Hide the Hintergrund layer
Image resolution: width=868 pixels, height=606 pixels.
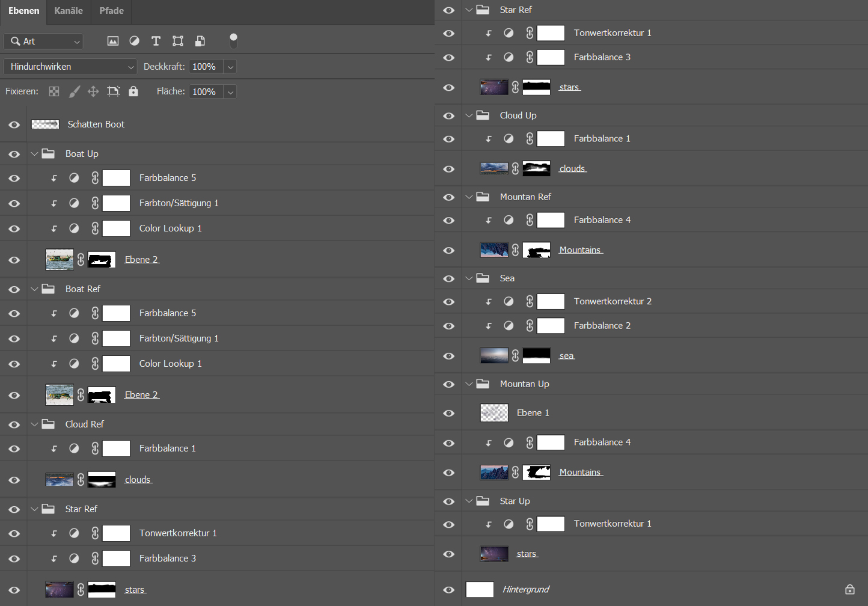tap(448, 590)
